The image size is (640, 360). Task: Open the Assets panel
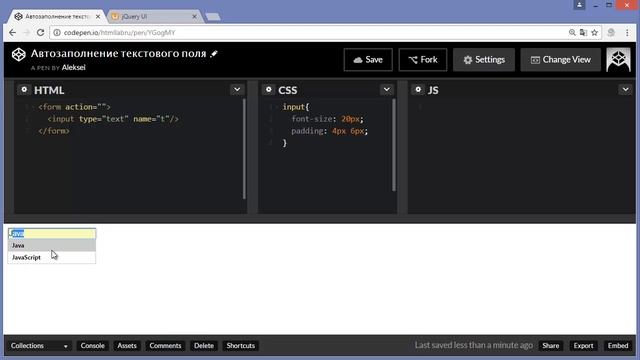pos(127,346)
